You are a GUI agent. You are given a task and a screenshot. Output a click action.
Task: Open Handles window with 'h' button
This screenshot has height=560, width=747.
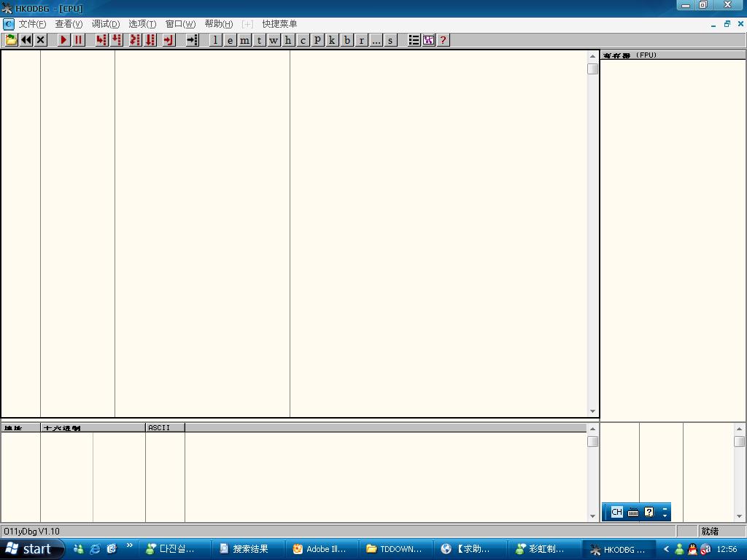[x=288, y=40]
